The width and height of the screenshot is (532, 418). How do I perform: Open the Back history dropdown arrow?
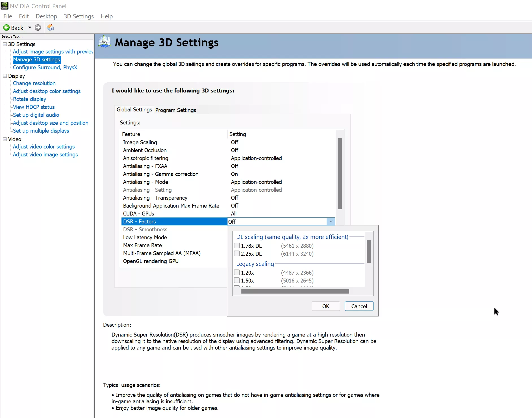click(x=30, y=28)
